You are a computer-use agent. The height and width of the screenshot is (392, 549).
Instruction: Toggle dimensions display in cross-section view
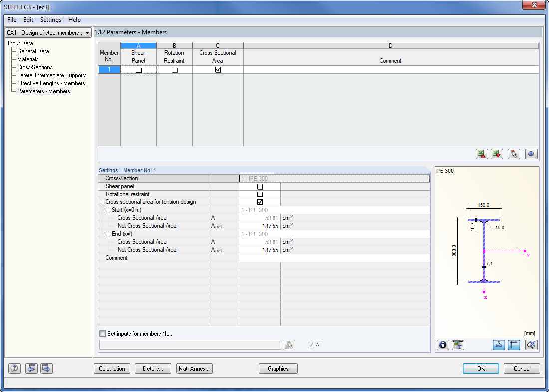click(499, 345)
